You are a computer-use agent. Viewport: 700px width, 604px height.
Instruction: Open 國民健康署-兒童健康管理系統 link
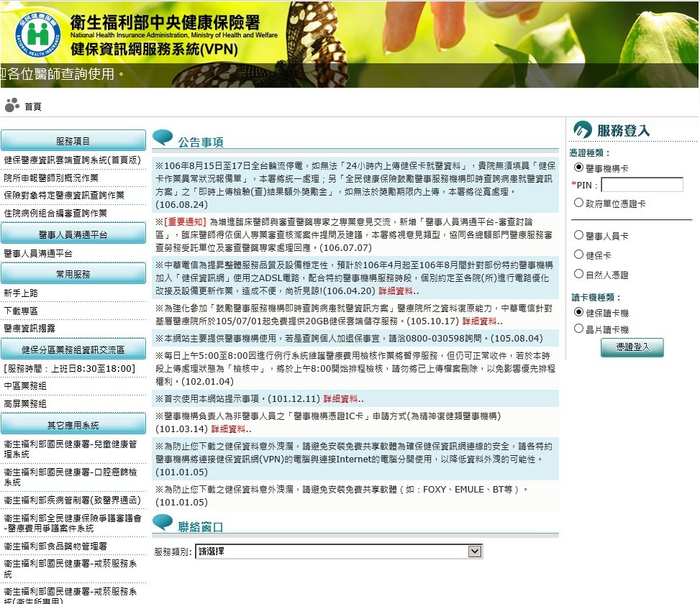click(70, 449)
